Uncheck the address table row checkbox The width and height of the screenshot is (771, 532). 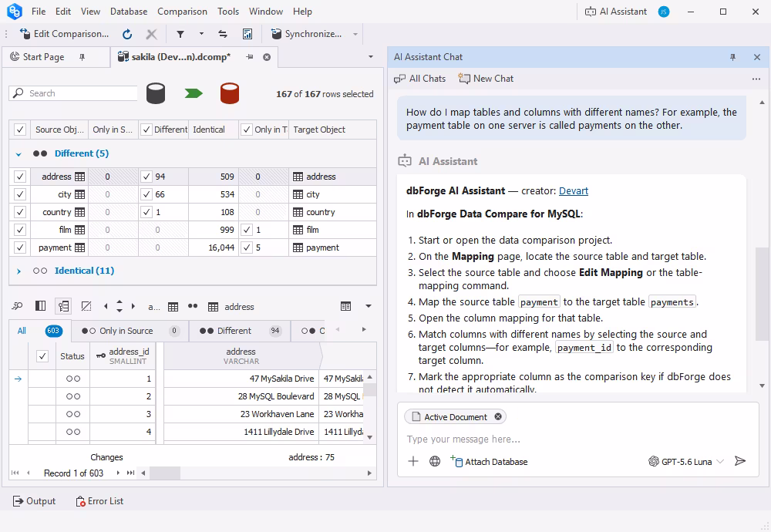20,177
